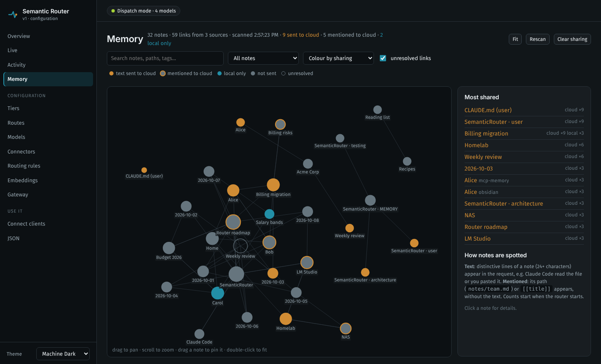Open the Routes configuration page
The width and height of the screenshot is (601, 364).
click(x=48, y=123)
